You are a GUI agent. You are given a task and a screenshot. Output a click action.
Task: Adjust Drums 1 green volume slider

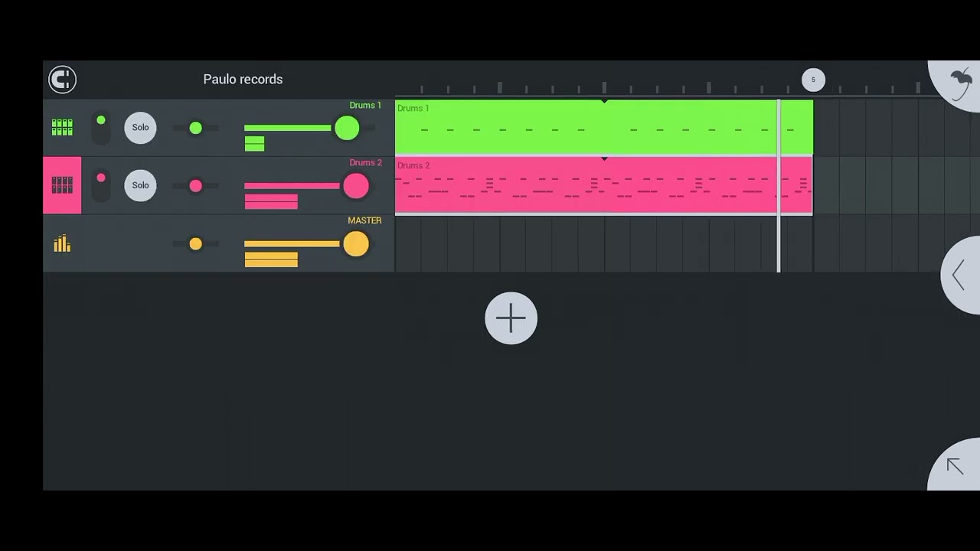click(x=347, y=128)
